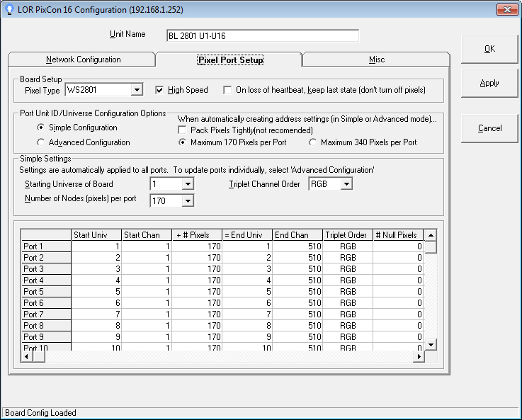Expand Number of Nodes per port dropdown

tap(187, 201)
